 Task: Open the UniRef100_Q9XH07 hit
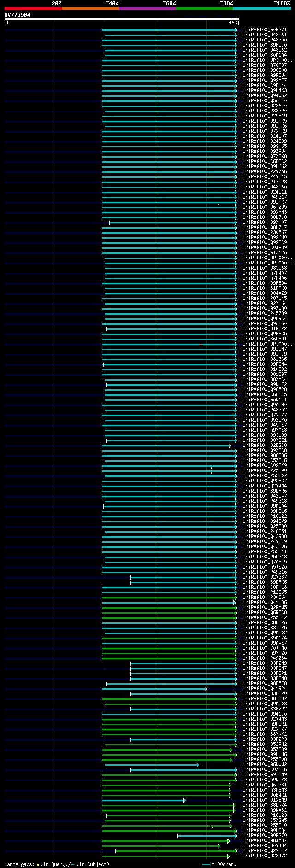265,222
